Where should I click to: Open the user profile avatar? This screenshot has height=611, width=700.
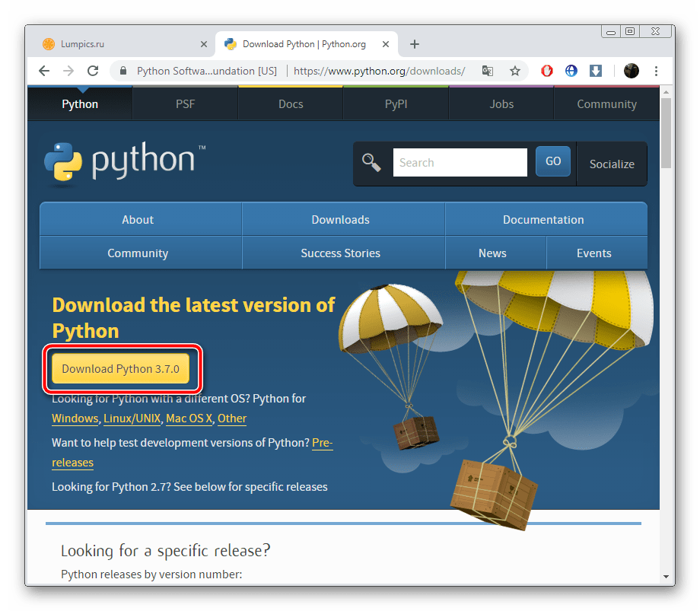[632, 71]
